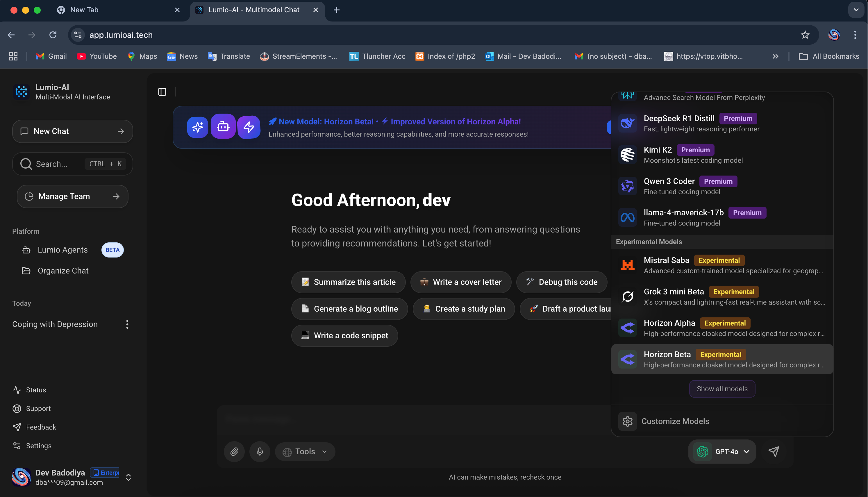Toggle the sidebar panel icon

click(x=162, y=92)
